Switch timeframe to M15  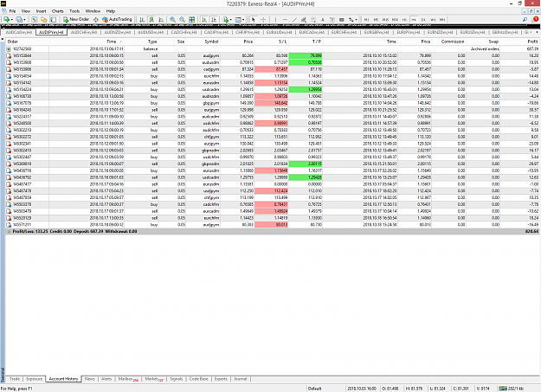click(x=385, y=20)
